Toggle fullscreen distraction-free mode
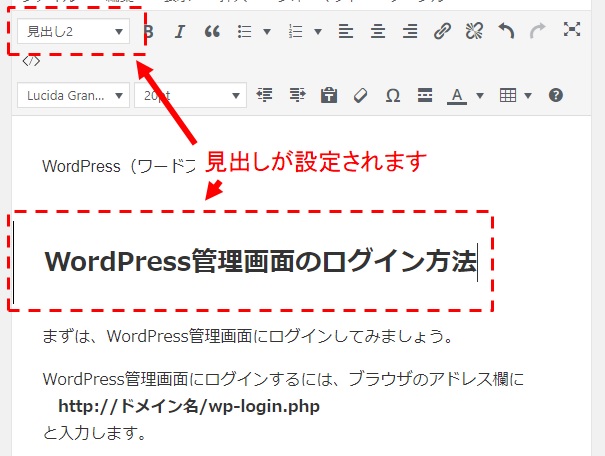605x456 pixels. [571, 29]
